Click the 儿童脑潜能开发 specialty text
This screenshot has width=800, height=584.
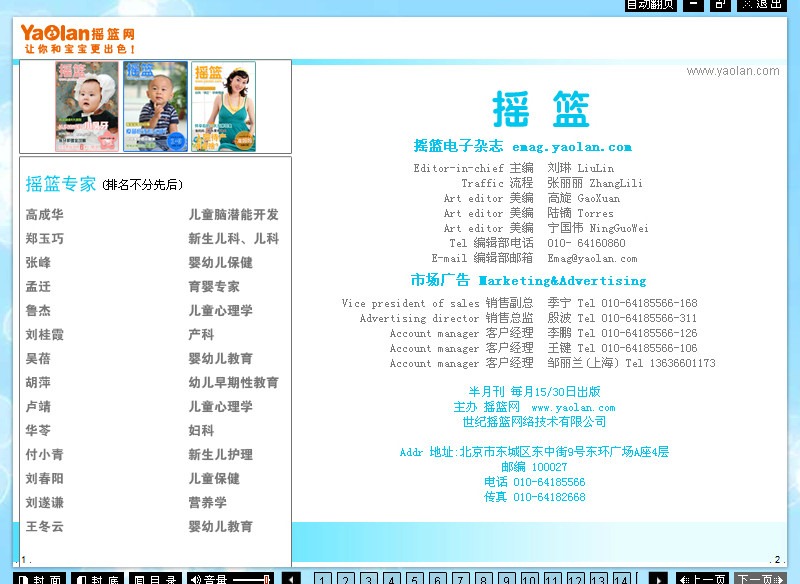234,214
